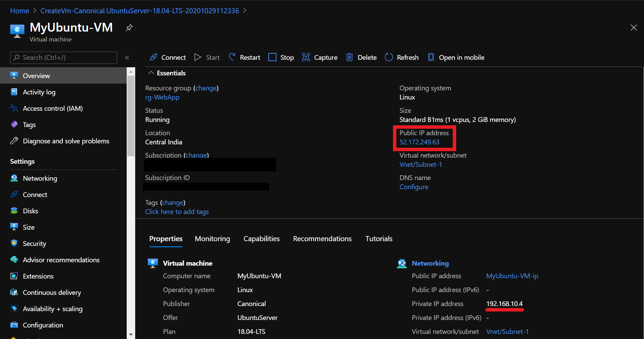Click the Overview monitor icon in sidebar
The image size is (644, 339).
pos(14,75)
